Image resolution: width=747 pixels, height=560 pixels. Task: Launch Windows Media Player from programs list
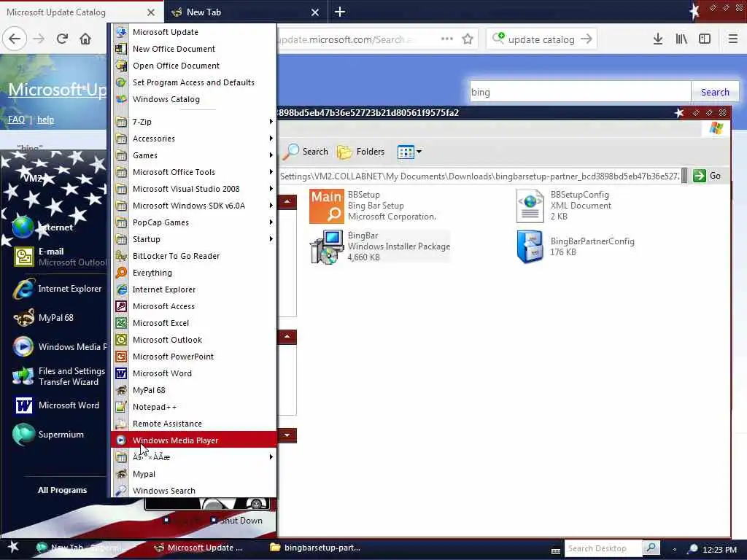point(193,440)
